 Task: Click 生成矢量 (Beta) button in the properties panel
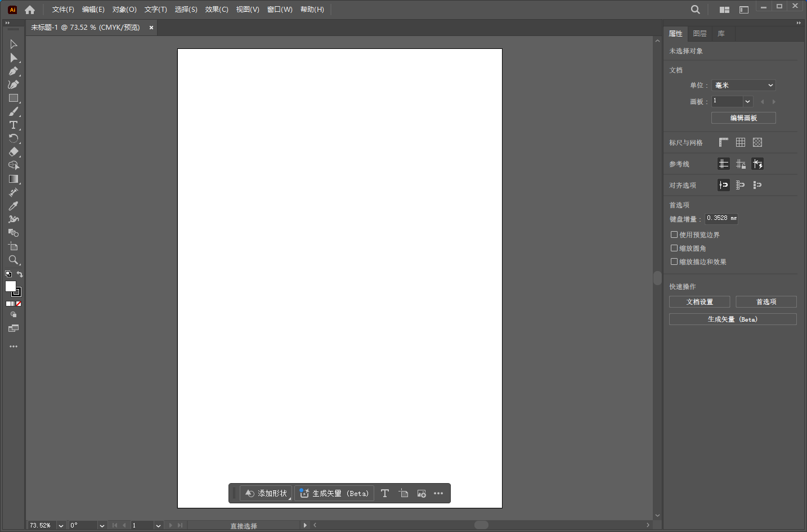733,319
